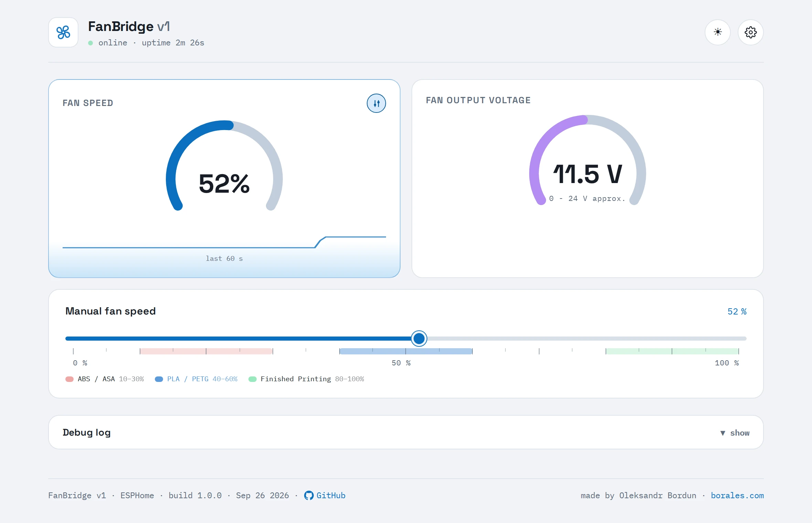This screenshot has height=523, width=812.
Task: Click 'made by Oleksandr Bordun' footer text
Action: click(638, 495)
